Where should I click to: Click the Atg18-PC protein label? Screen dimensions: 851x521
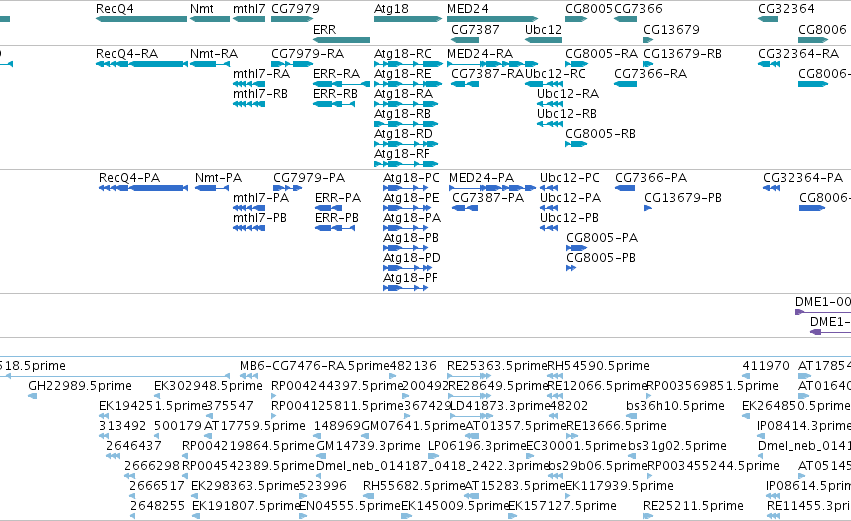coord(411,178)
